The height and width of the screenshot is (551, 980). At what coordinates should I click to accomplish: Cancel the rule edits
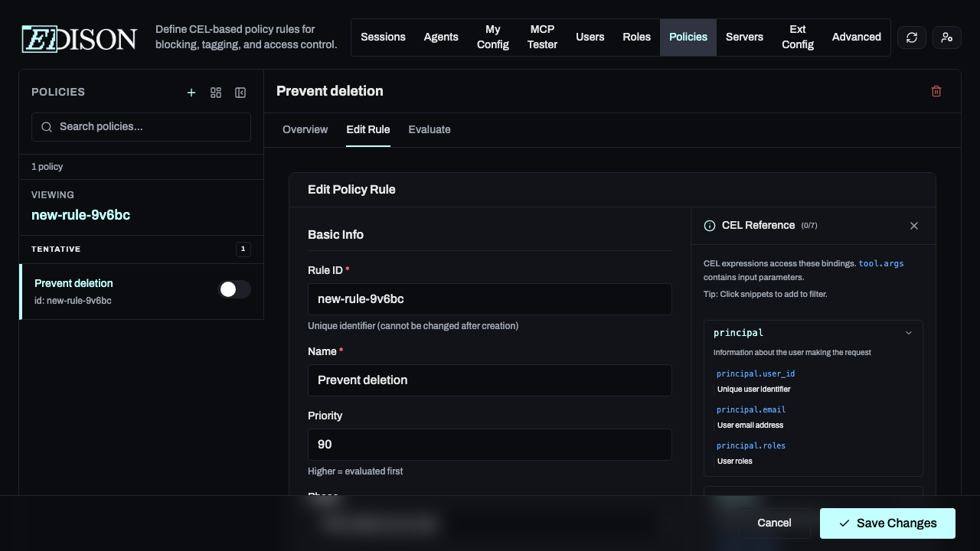click(773, 523)
